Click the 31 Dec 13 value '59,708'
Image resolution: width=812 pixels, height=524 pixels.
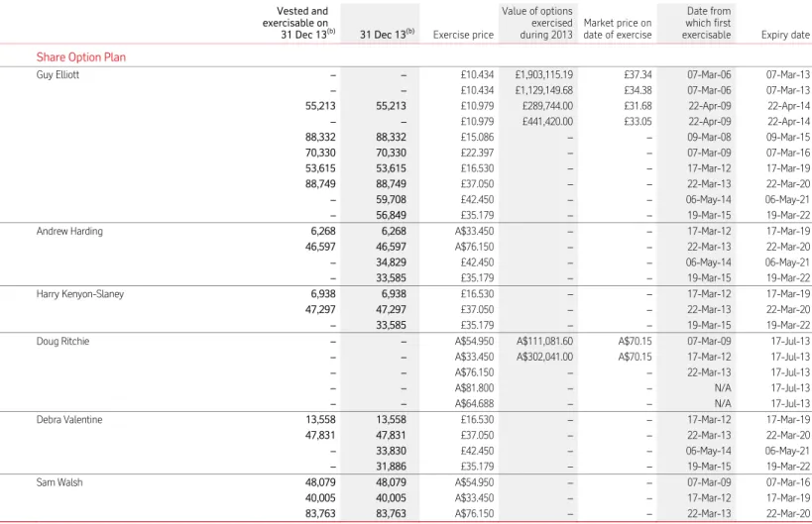coord(391,199)
